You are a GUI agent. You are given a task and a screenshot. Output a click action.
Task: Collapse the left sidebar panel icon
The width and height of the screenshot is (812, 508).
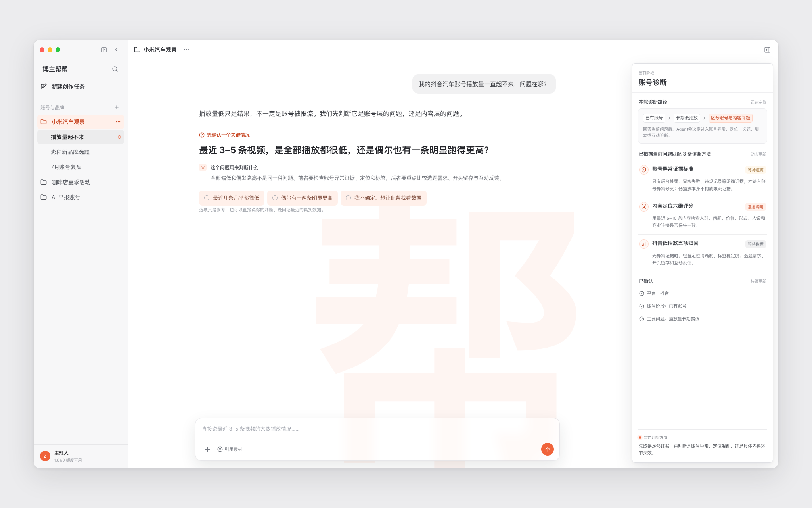(104, 50)
